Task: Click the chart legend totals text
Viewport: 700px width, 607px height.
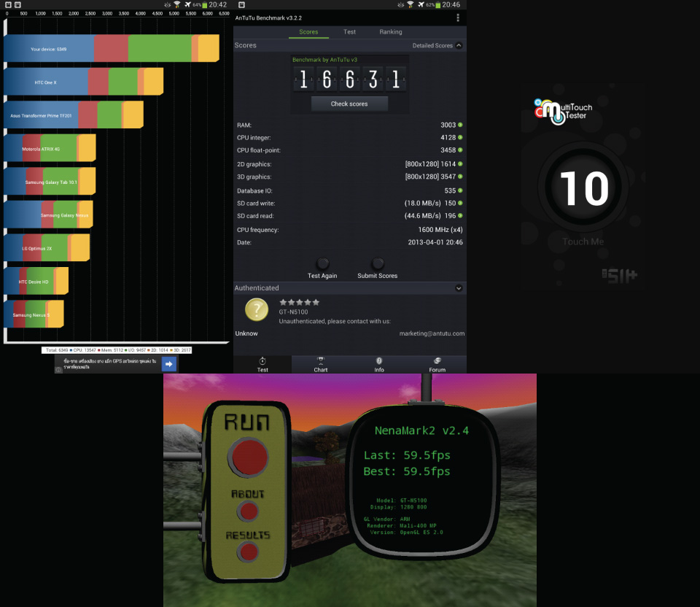Action: [x=117, y=350]
